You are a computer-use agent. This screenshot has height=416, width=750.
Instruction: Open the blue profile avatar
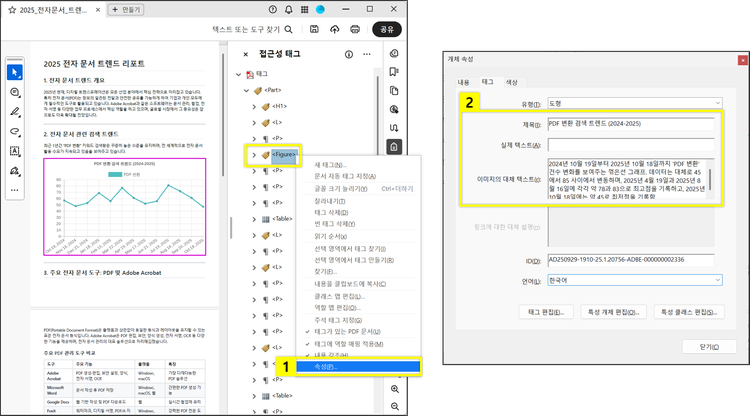tap(320, 10)
